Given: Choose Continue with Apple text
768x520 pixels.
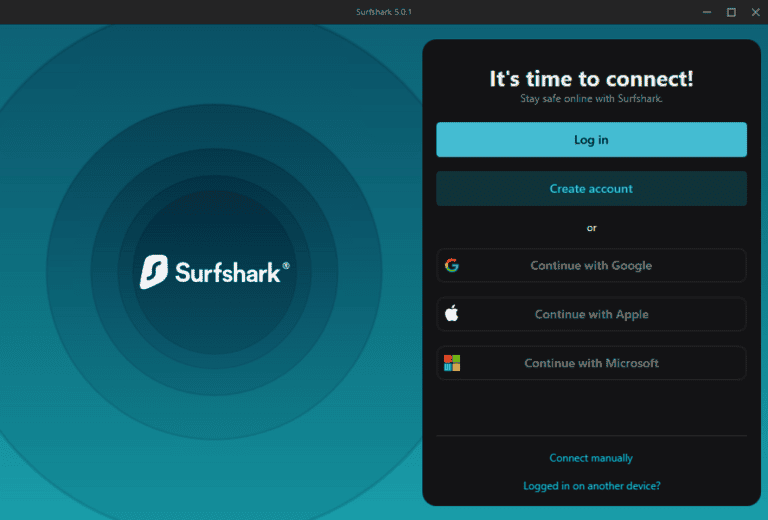Looking at the screenshot, I should tap(591, 314).
